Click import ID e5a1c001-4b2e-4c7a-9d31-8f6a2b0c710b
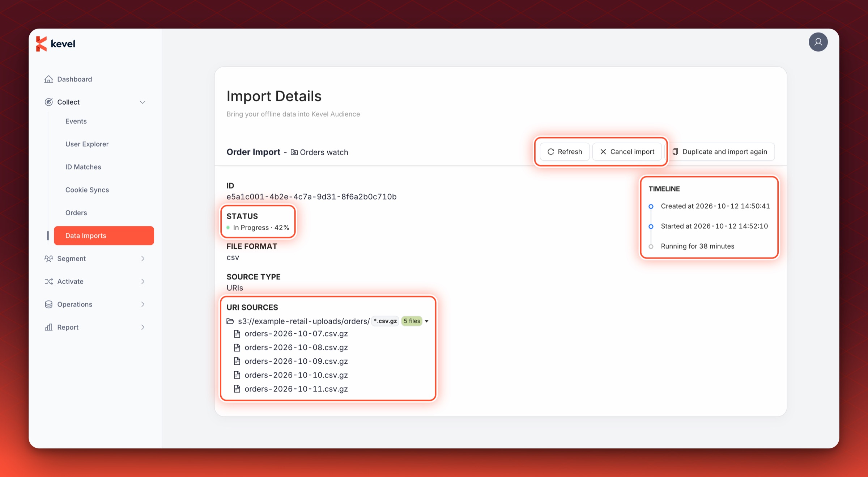868x477 pixels. 311,197
